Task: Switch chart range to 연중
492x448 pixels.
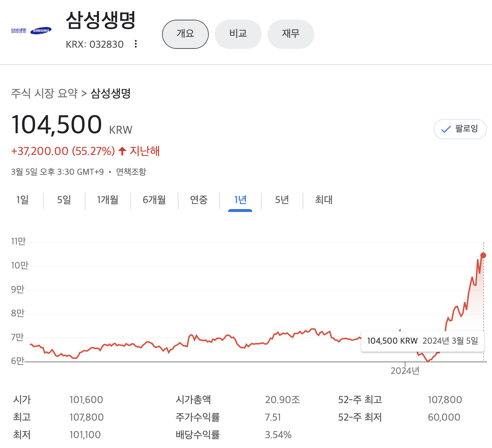Action: (x=199, y=200)
